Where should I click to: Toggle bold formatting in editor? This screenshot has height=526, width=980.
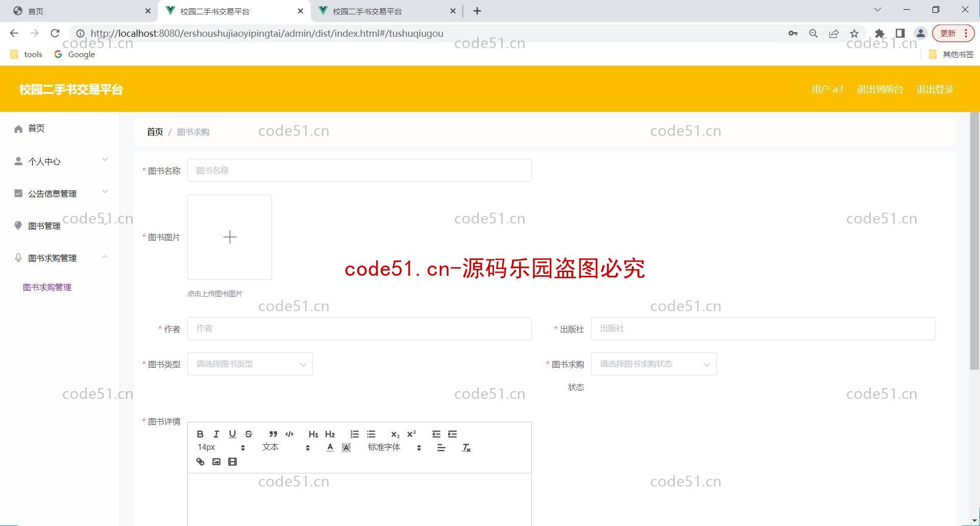coord(200,434)
